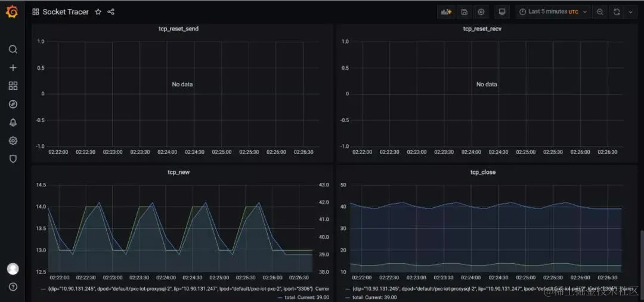Click No data text in tcp_reset_send
The width and height of the screenshot is (644, 302).
tap(182, 85)
